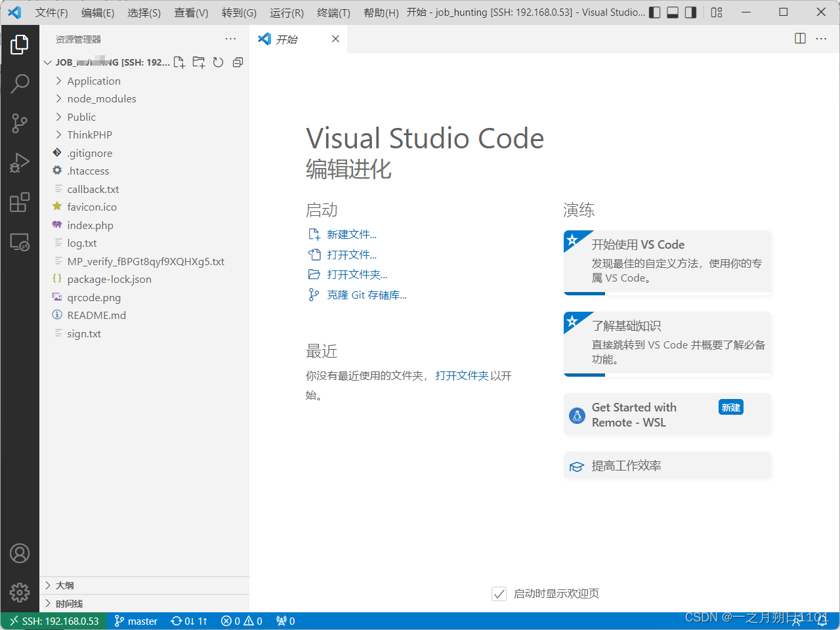Open the 转到(G) menu
This screenshot has height=630, width=840.
tap(239, 12)
